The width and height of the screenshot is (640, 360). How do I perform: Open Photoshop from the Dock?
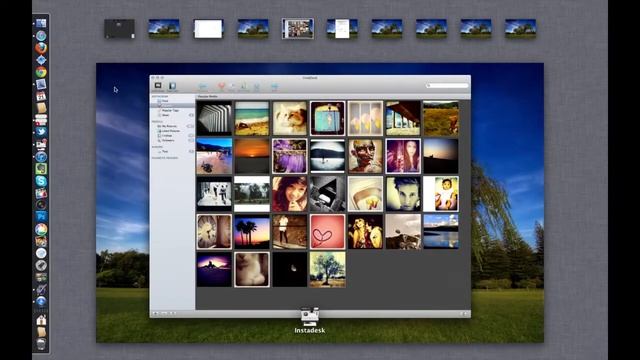tap(41, 217)
